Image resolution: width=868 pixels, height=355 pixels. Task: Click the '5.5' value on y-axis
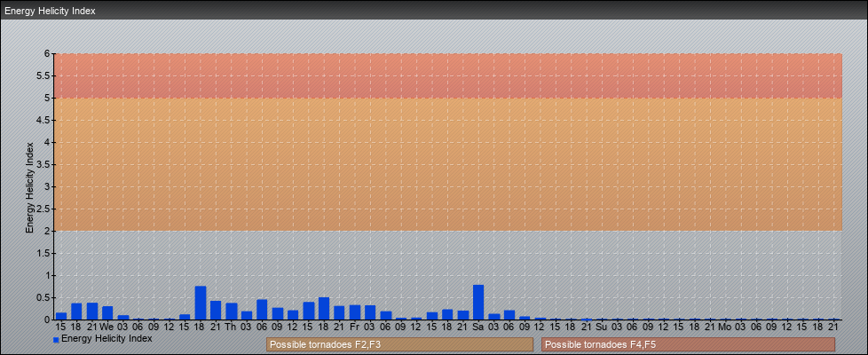tap(43, 75)
